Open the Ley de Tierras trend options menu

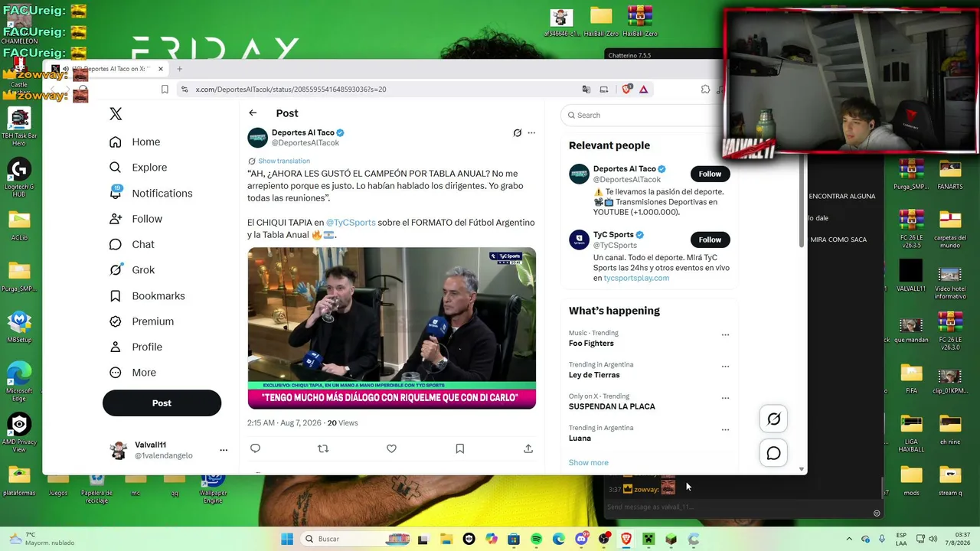(725, 367)
